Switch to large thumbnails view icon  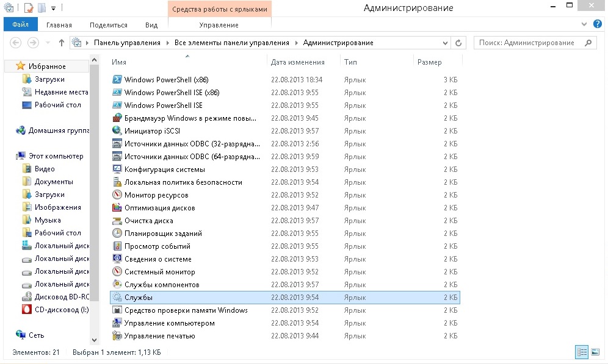(595, 352)
